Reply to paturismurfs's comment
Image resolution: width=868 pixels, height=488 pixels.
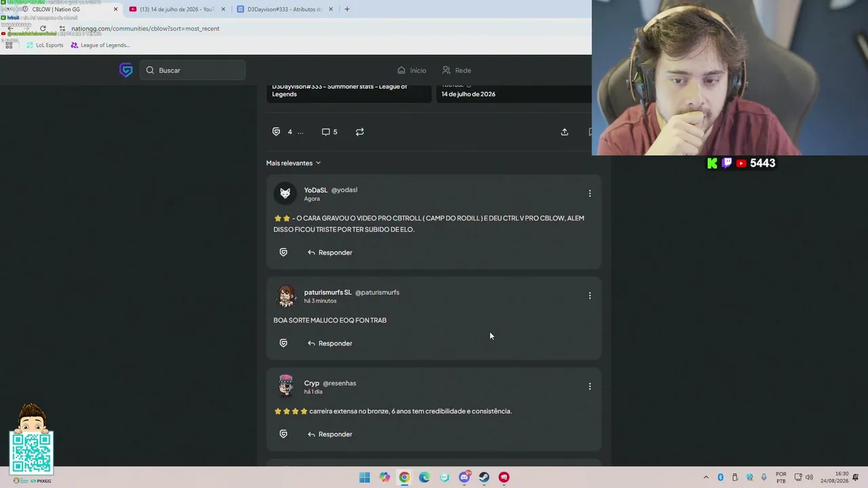pyautogui.click(x=330, y=343)
